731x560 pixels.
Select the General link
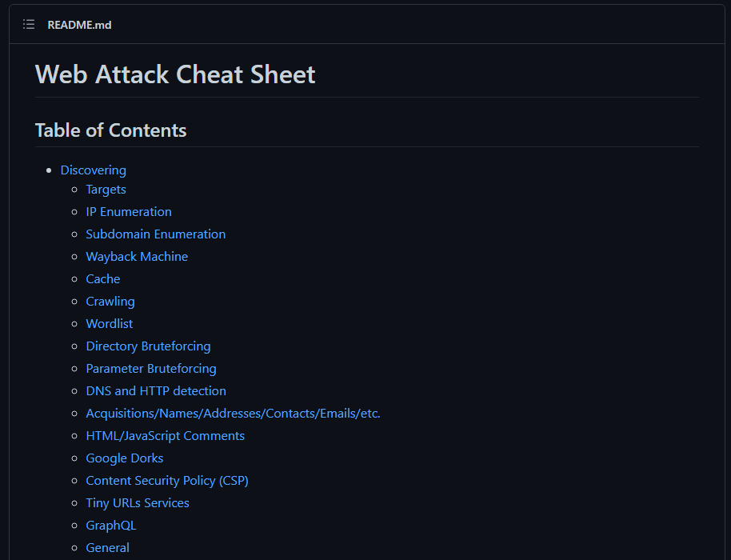click(107, 548)
